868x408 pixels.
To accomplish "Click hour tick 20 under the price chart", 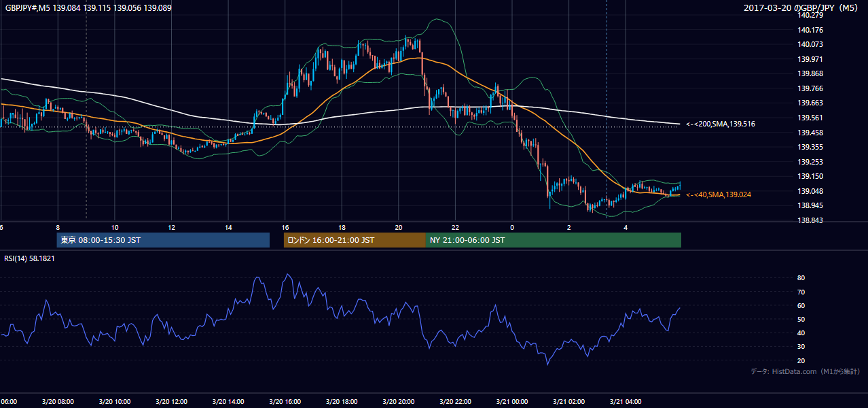I will [x=399, y=227].
